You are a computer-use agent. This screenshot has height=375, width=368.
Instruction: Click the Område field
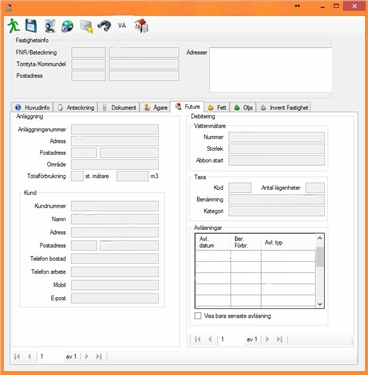pos(115,164)
